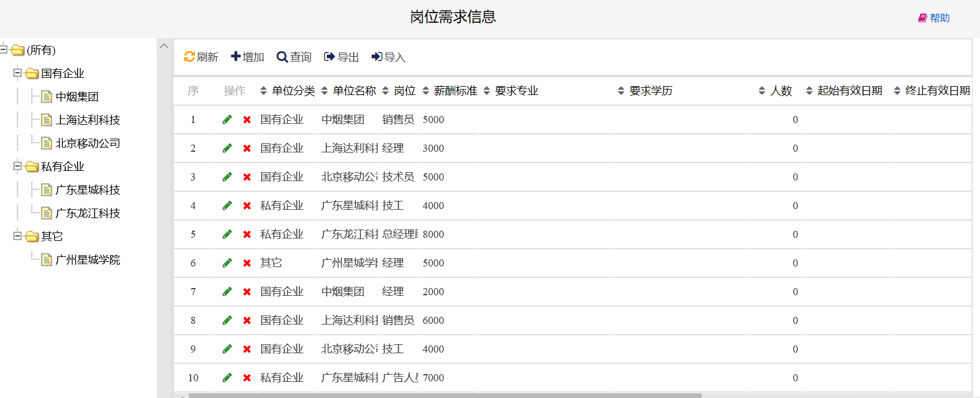This screenshot has height=398, width=980.
Task: Click the export icon for 导出
Action: [329, 57]
